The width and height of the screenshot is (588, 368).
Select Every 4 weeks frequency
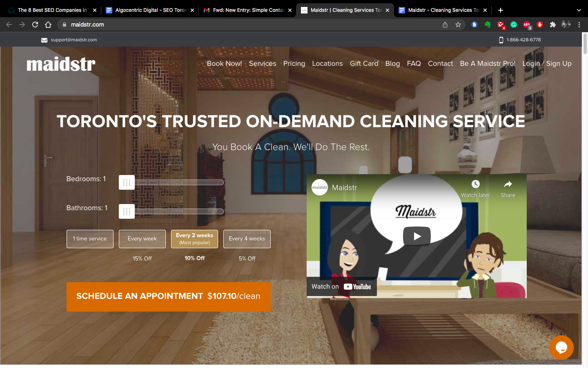(247, 239)
